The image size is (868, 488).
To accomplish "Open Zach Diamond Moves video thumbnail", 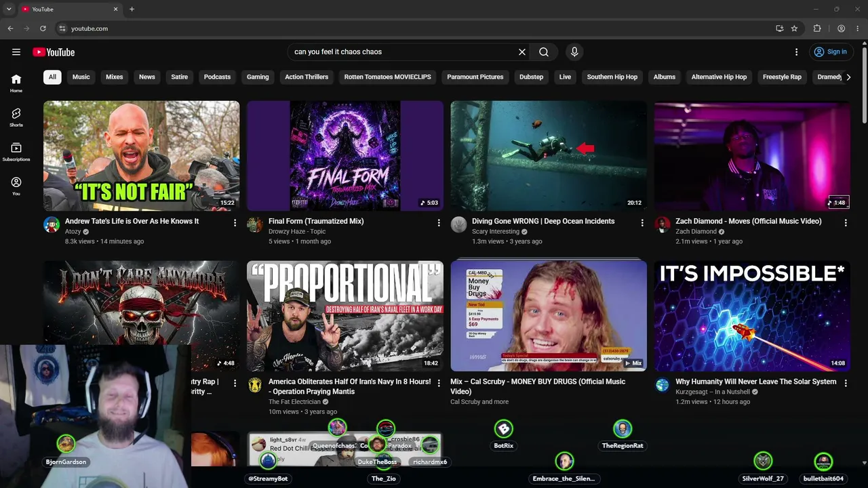I will 752,156.
